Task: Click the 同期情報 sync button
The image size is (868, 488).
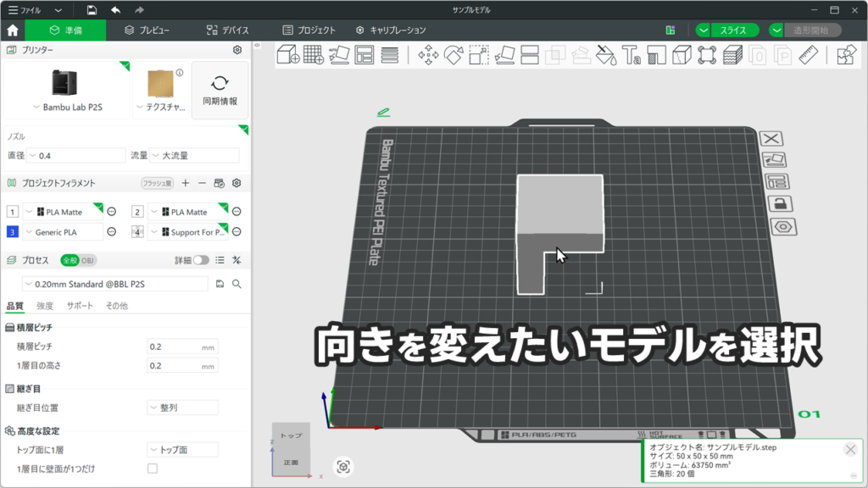Action: point(220,91)
